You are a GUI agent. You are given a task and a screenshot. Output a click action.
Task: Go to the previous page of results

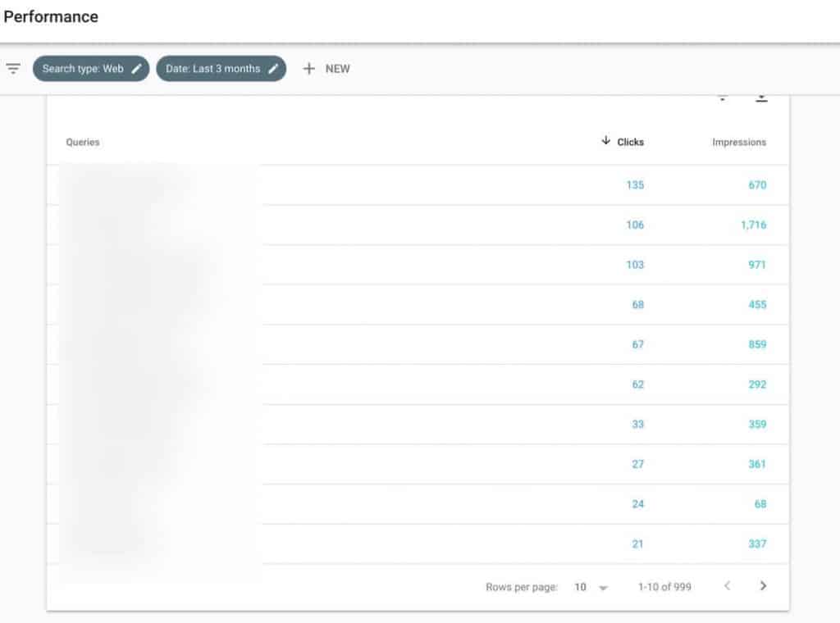(x=727, y=586)
